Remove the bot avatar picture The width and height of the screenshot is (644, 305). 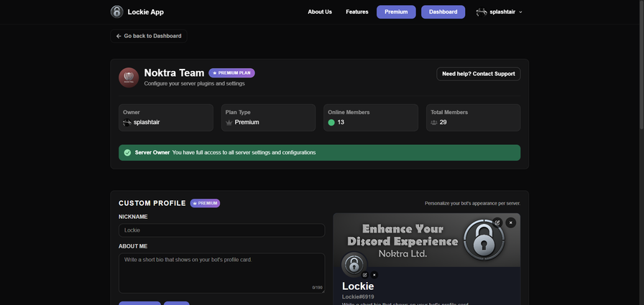374,275
